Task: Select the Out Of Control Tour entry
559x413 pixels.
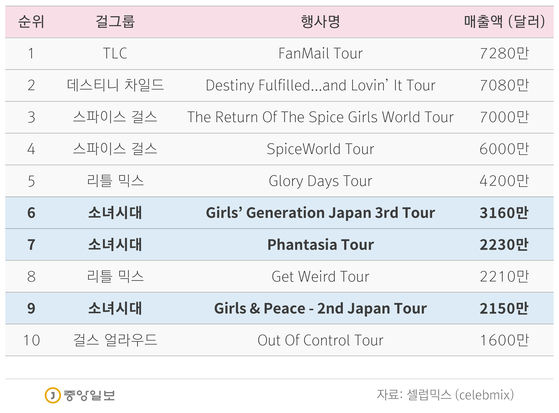Action: tap(320, 340)
